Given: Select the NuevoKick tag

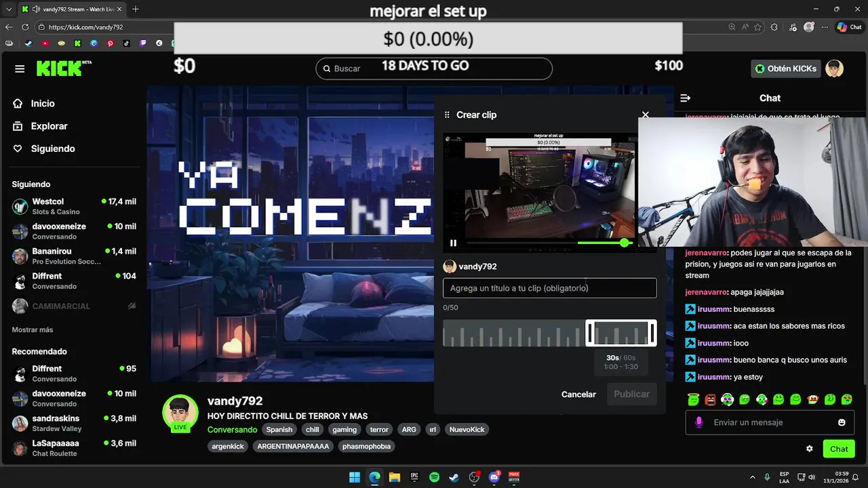Looking at the screenshot, I should tap(467, 430).
